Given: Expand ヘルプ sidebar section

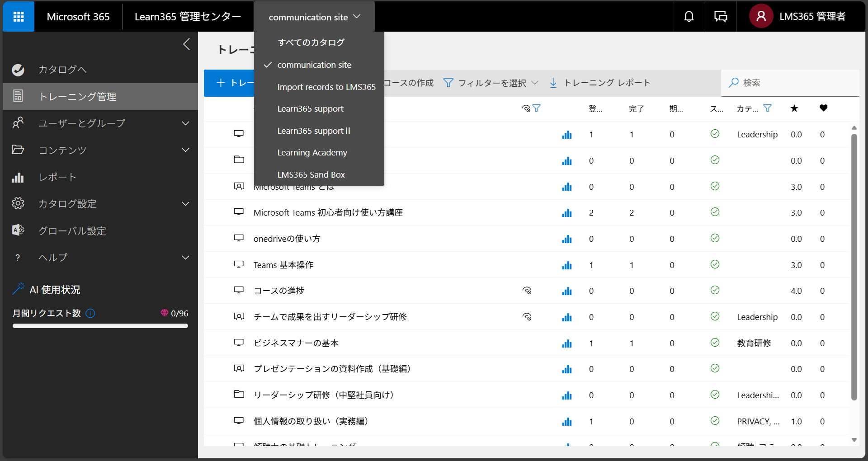Looking at the screenshot, I should pyautogui.click(x=185, y=258).
